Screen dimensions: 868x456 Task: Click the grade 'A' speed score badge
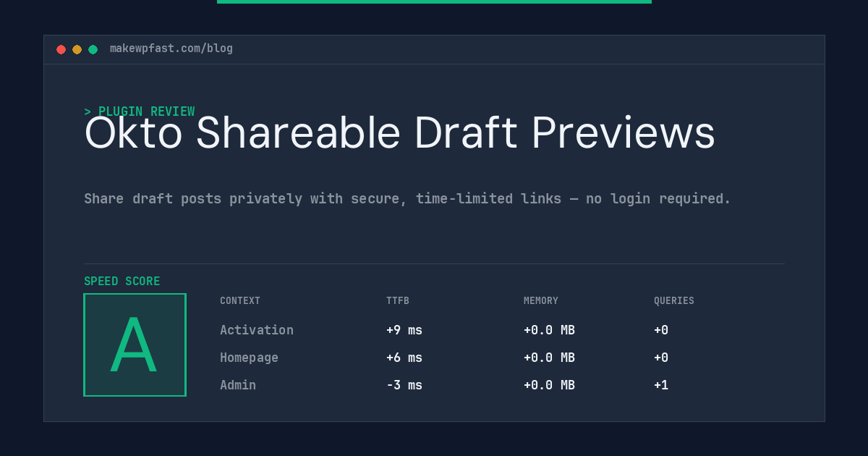[135, 345]
